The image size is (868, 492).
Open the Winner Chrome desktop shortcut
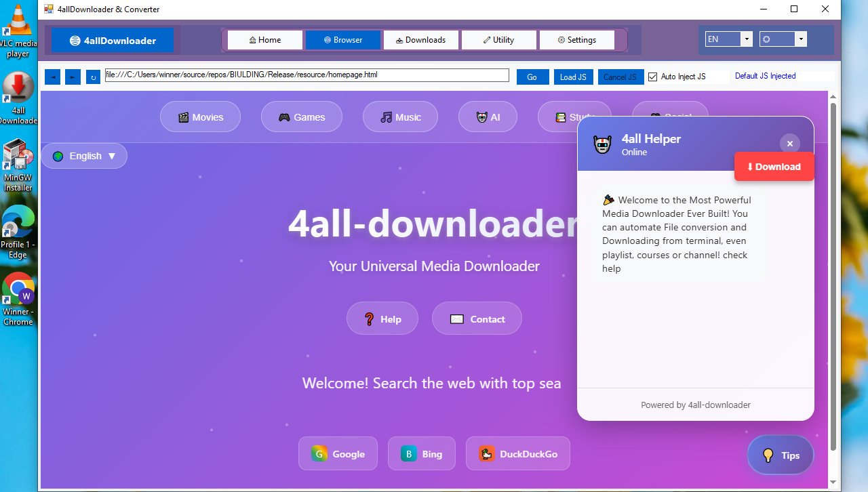click(18, 300)
